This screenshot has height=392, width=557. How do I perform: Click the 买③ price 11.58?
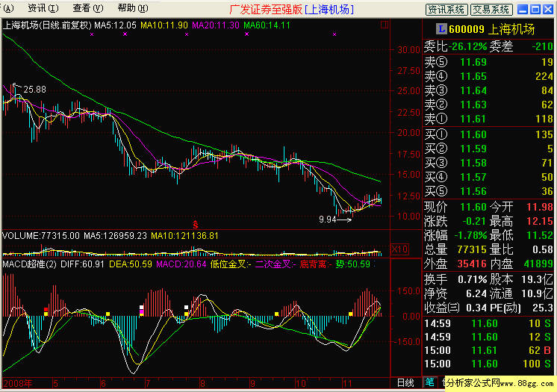tap(473, 163)
